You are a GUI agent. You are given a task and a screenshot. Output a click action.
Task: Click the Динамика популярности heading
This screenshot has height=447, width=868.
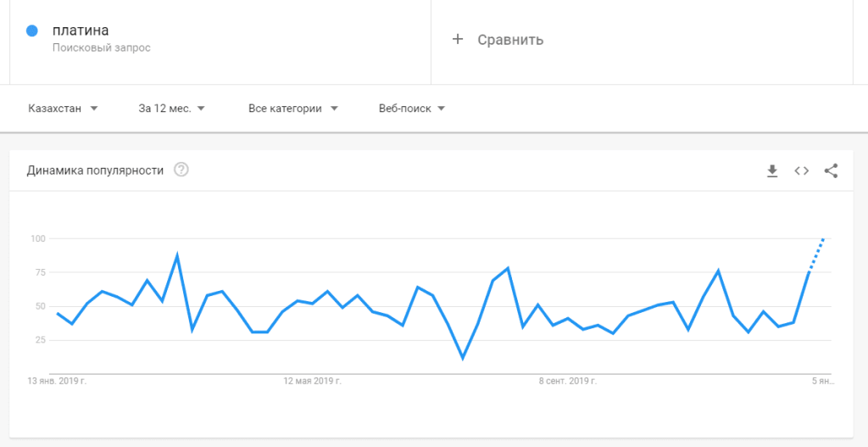(x=95, y=170)
